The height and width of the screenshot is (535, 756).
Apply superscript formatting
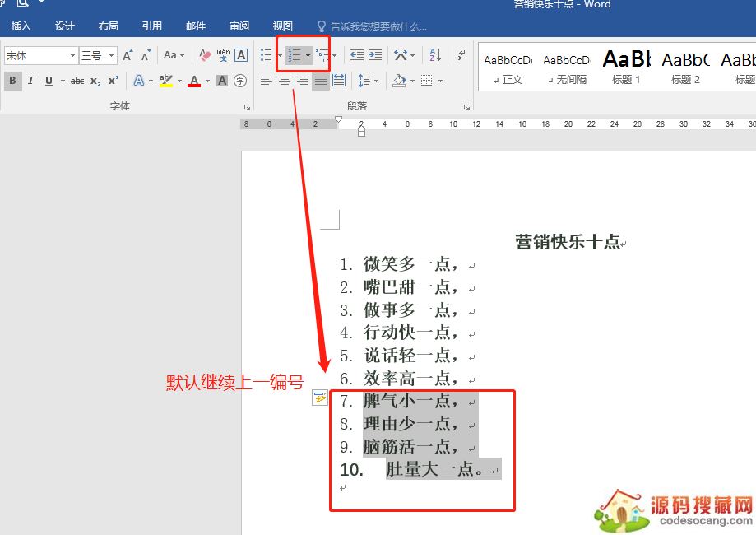pyautogui.click(x=114, y=81)
